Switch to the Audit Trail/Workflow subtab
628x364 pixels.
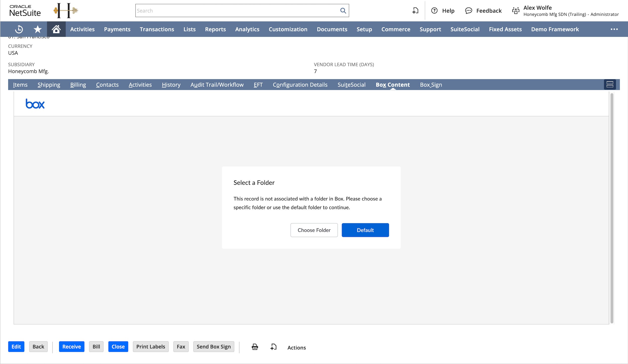tap(217, 85)
